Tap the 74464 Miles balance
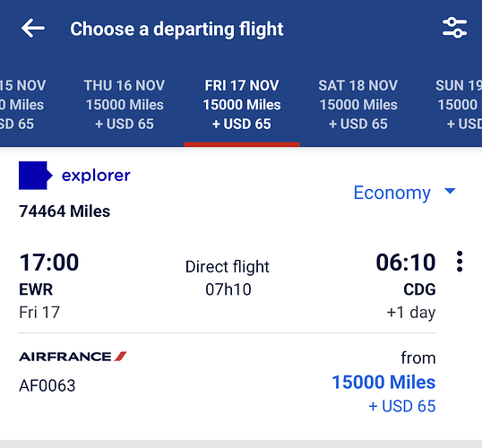The width and height of the screenshot is (482, 448). point(65,211)
